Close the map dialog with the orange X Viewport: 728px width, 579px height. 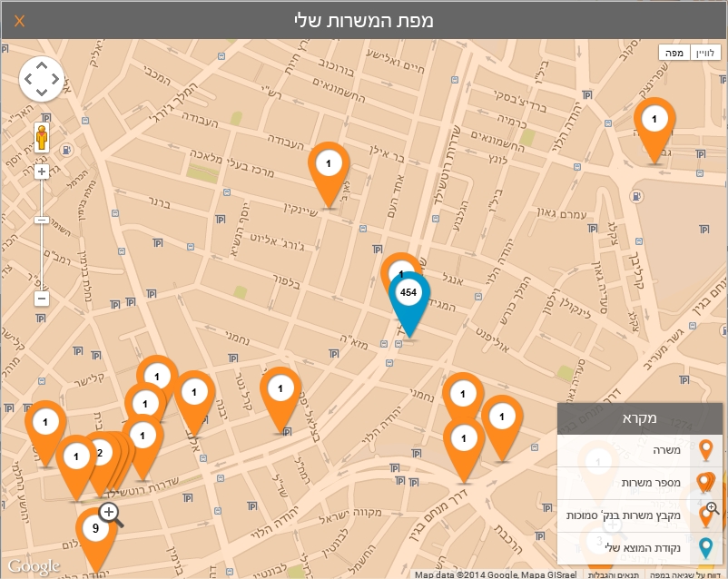coord(19,21)
